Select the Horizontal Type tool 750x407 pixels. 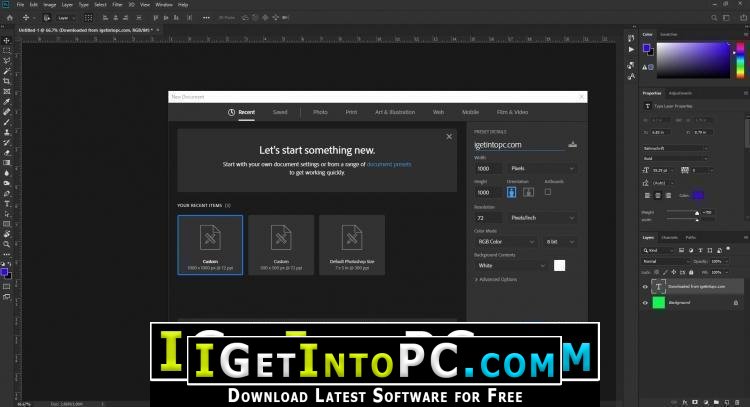click(x=7, y=204)
